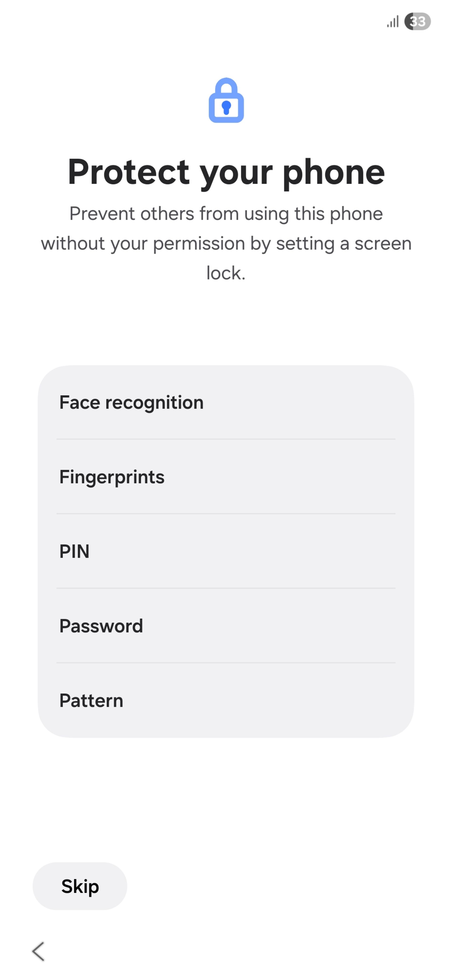Select Pattern as the screen lock
Image resolution: width=452 pixels, height=980 pixels.
coord(226,700)
